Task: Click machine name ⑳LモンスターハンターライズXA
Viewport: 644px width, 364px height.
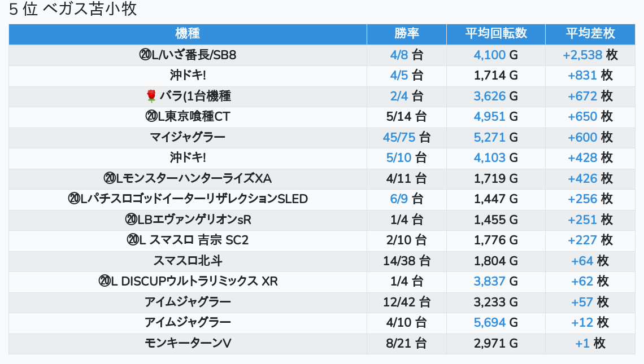Action: [x=188, y=178]
